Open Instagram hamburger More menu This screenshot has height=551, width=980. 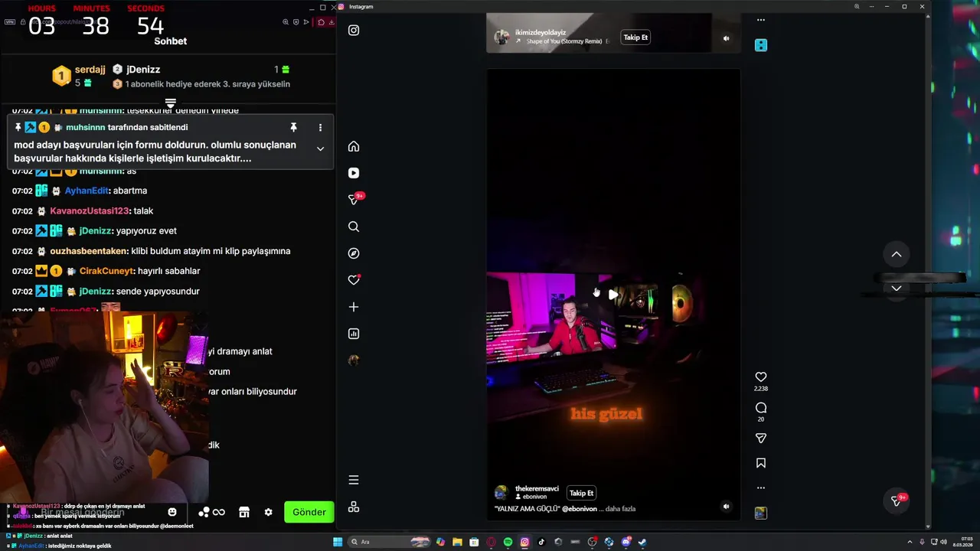point(354,480)
